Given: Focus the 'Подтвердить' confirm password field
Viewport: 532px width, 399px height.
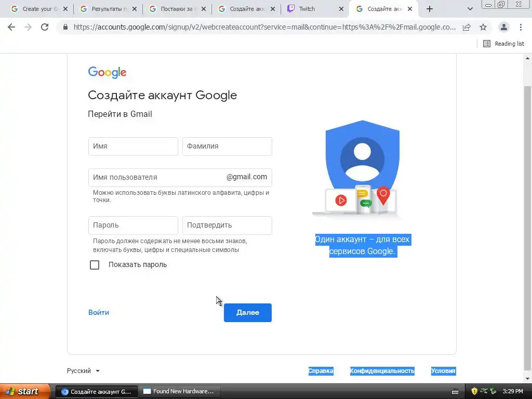Looking at the screenshot, I should click(x=227, y=225).
